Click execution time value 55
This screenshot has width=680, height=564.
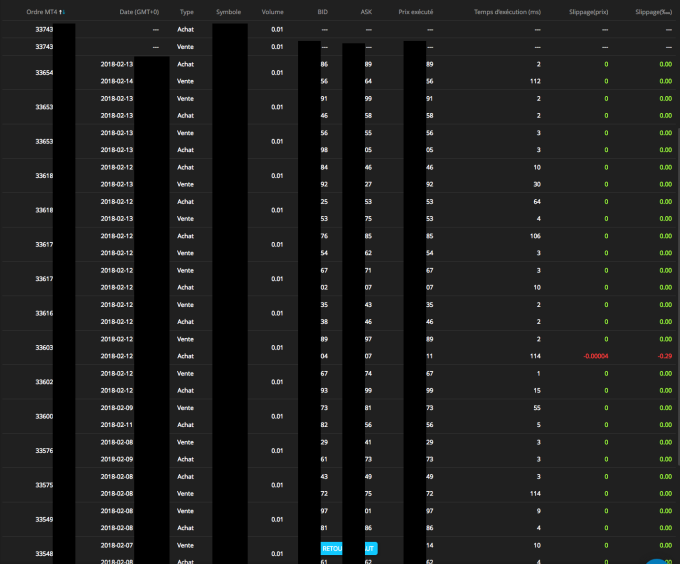click(x=537, y=408)
